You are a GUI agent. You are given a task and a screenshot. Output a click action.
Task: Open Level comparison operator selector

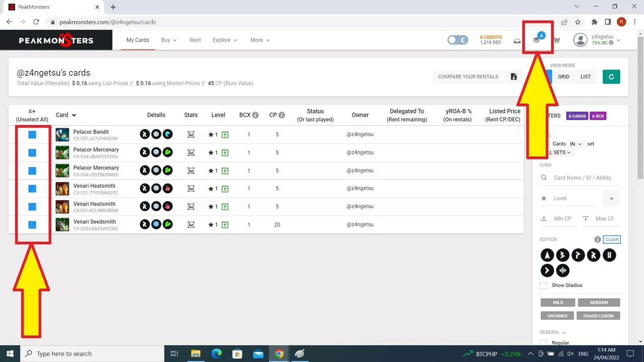click(611, 198)
